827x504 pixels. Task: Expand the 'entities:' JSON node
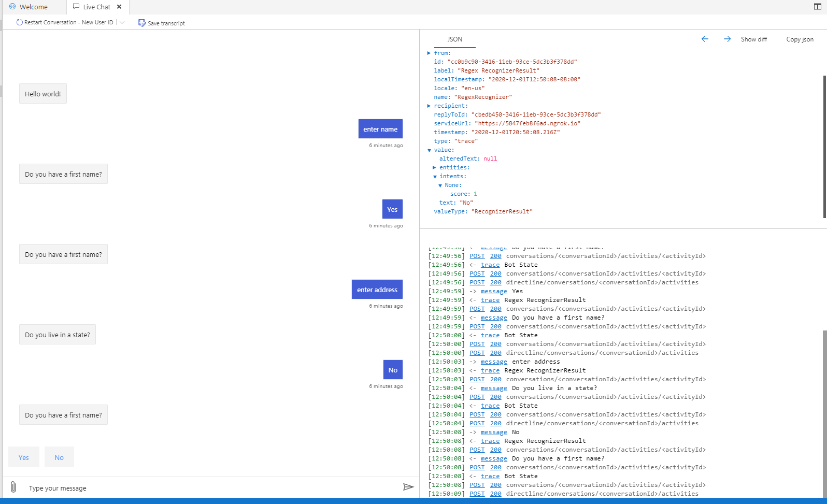click(x=434, y=167)
